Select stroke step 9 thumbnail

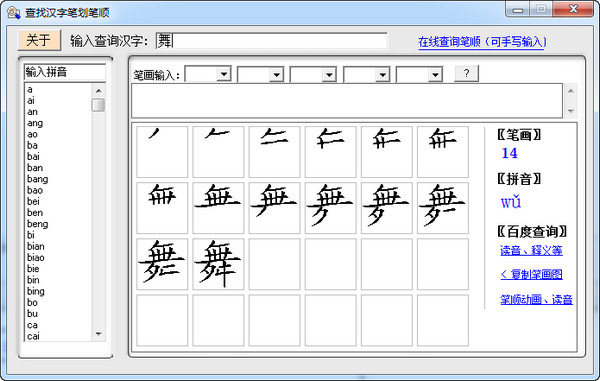[x=274, y=208]
